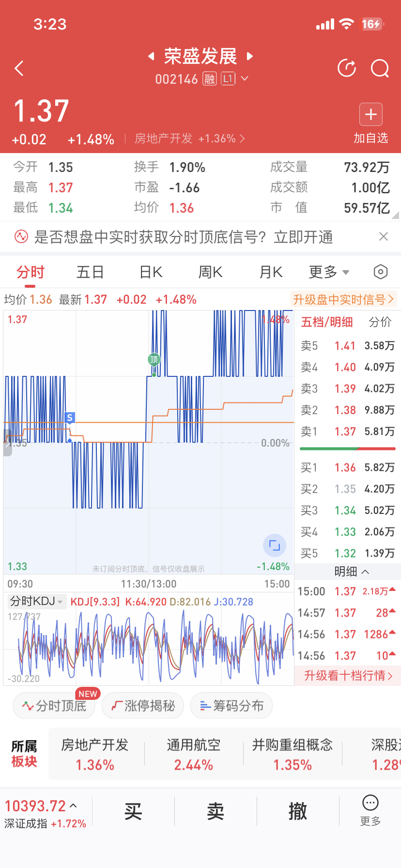Viewport: 401px width, 868px height.
Task: Tap the refresh icon in header
Action: coord(347,68)
